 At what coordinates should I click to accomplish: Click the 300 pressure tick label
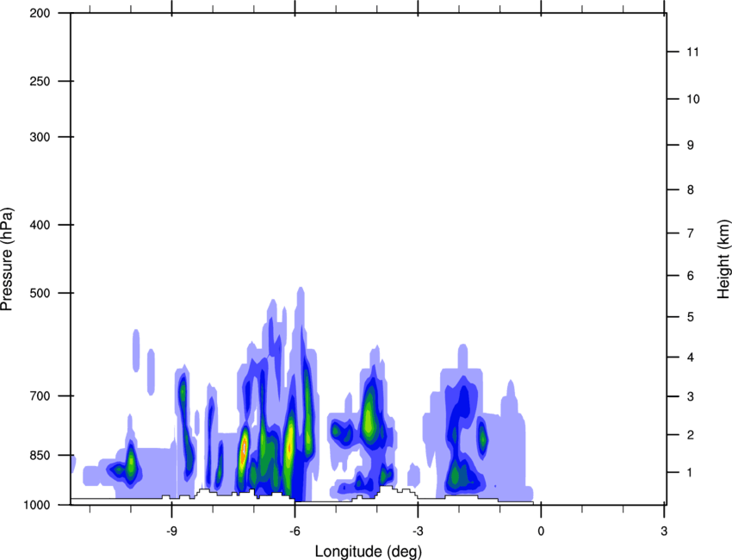tap(40, 137)
